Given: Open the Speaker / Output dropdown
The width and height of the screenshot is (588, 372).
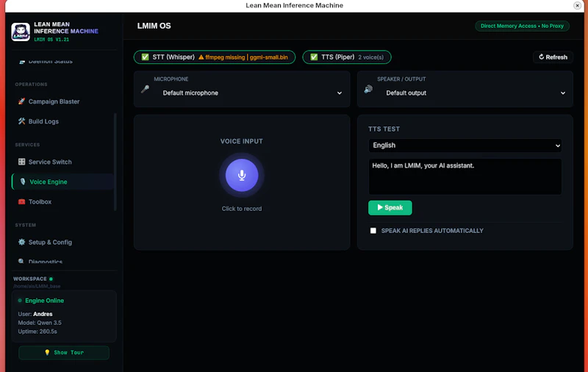Looking at the screenshot, I should click(476, 93).
